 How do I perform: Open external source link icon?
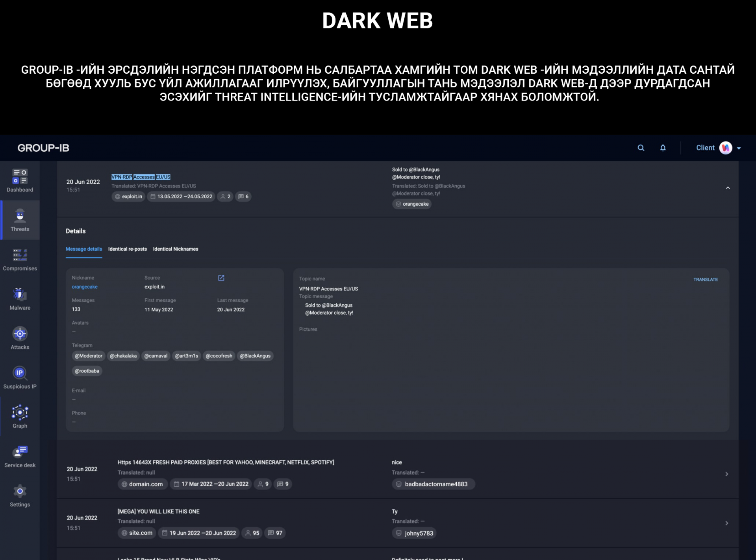coord(221,278)
